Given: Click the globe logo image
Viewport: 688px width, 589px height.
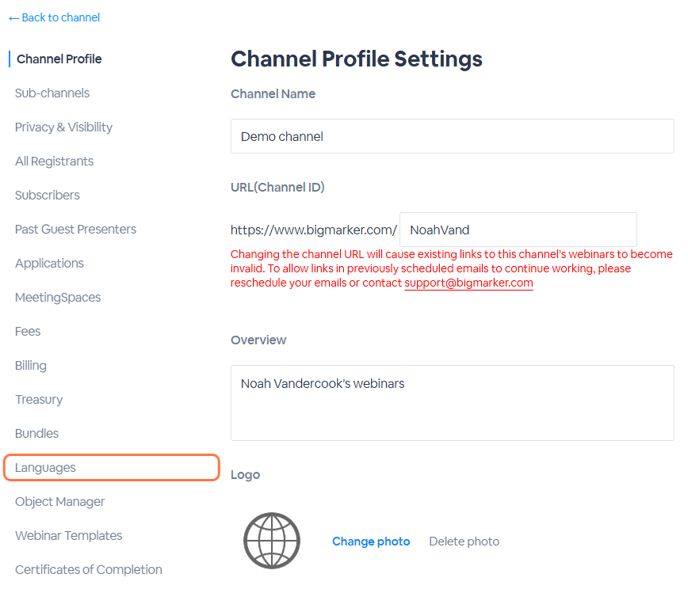Looking at the screenshot, I should point(272,541).
